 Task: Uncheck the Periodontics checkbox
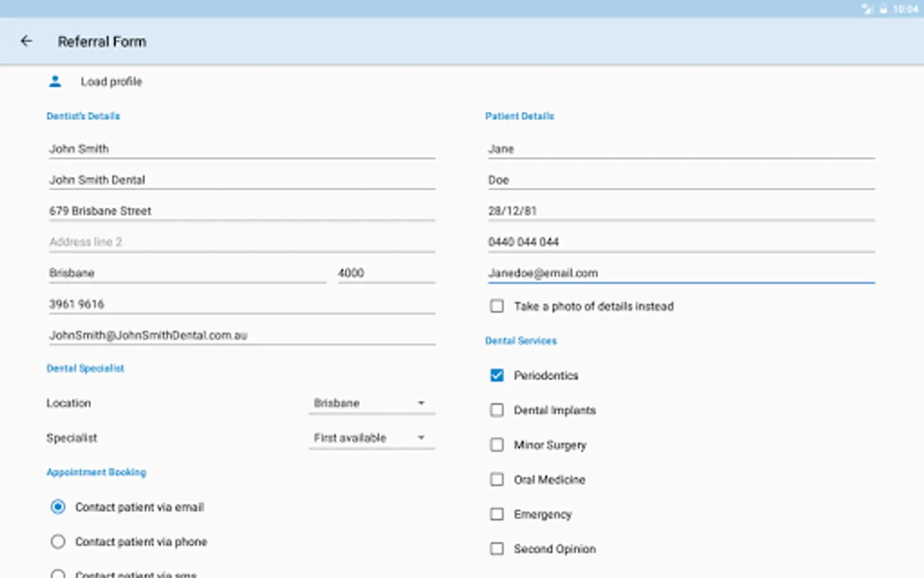(x=497, y=376)
